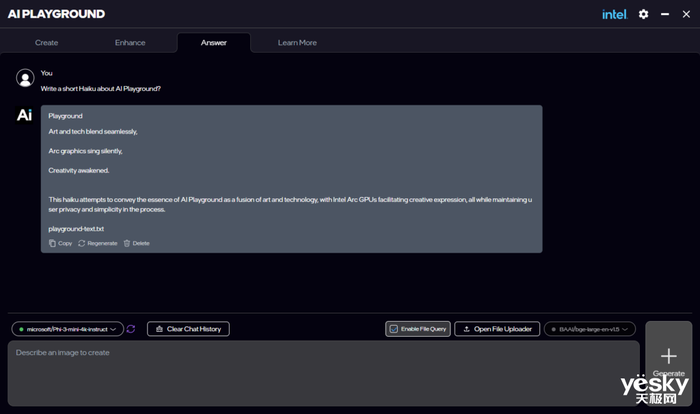The image size is (700, 414).
Task: Regenerate the AI response
Action: click(x=98, y=243)
